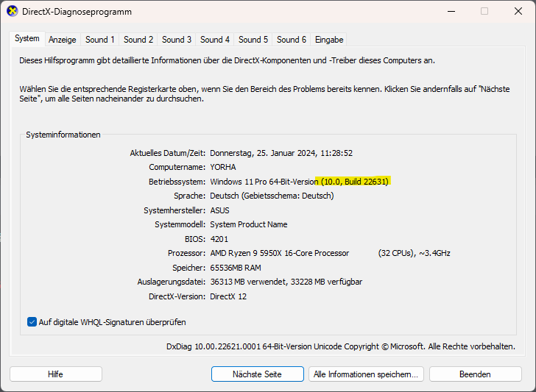Click Alle Informationen speichern button
The image size is (536, 392).
(x=366, y=374)
